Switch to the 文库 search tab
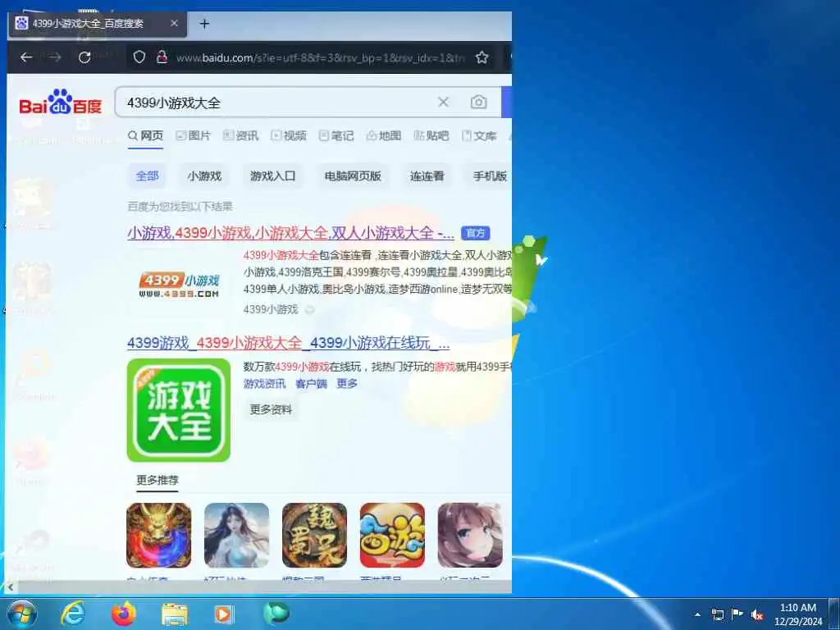 coord(479,136)
